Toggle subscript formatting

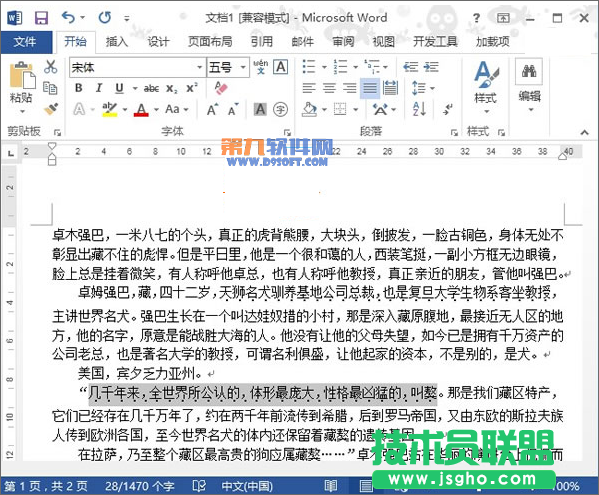pyautogui.click(x=172, y=89)
